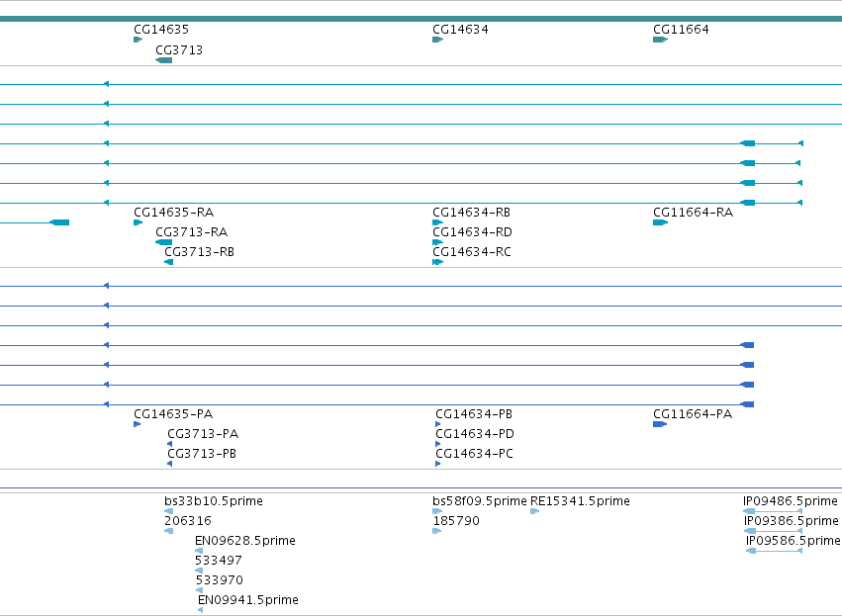Click the CG14634-RC transcript glyph
This screenshot has height=616, width=842.
437,262
